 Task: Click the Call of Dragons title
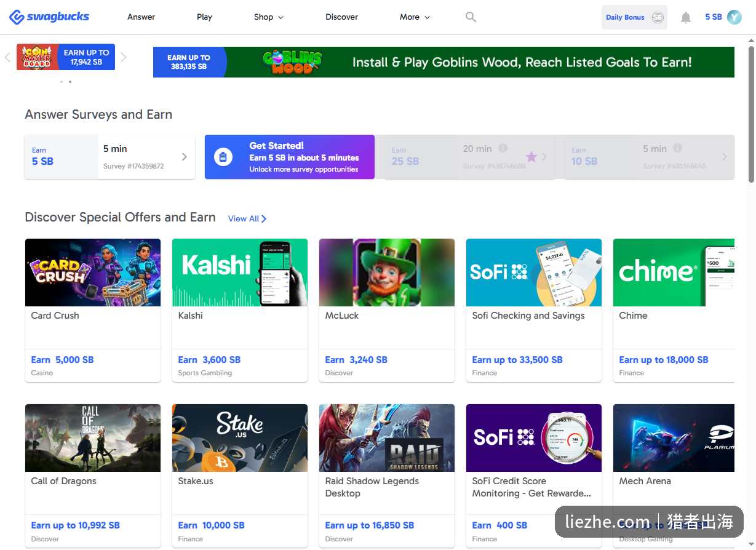(x=63, y=481)
